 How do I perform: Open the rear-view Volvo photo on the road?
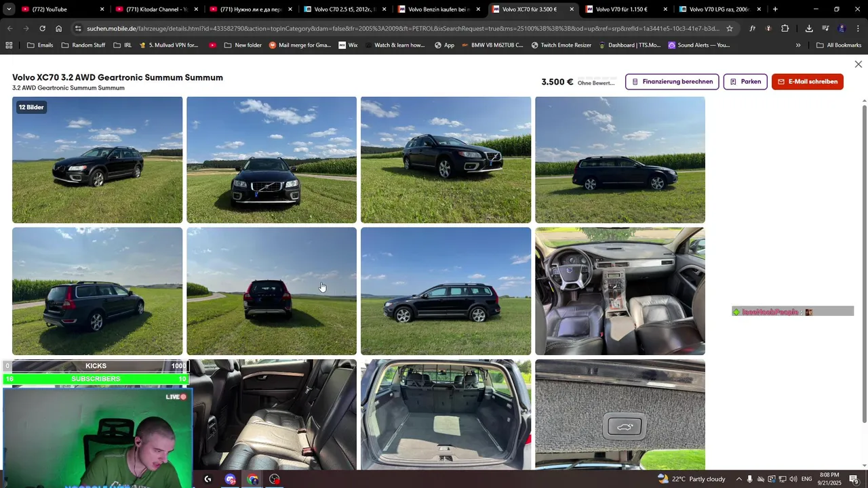tap(271, 291)
